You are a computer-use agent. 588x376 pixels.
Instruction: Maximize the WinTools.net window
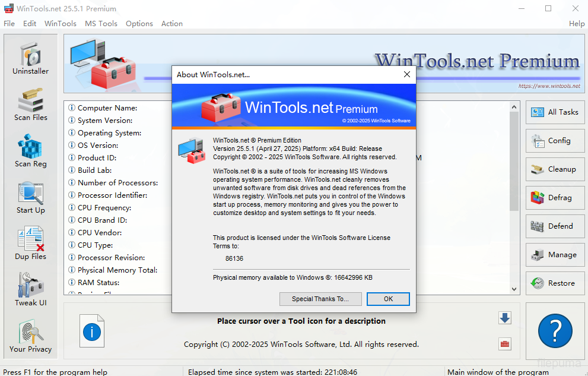tap(548, 8)
